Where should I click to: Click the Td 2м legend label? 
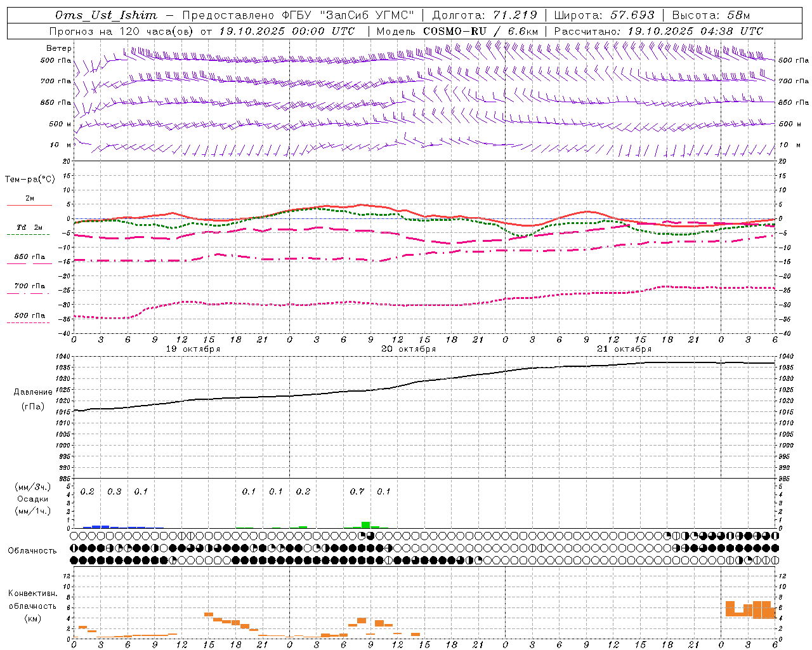[29, 227]
